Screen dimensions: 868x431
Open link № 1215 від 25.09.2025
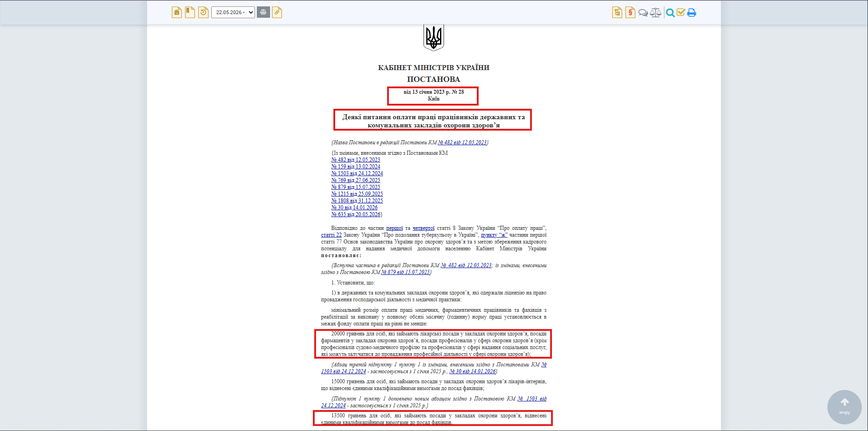coord(357,194)
